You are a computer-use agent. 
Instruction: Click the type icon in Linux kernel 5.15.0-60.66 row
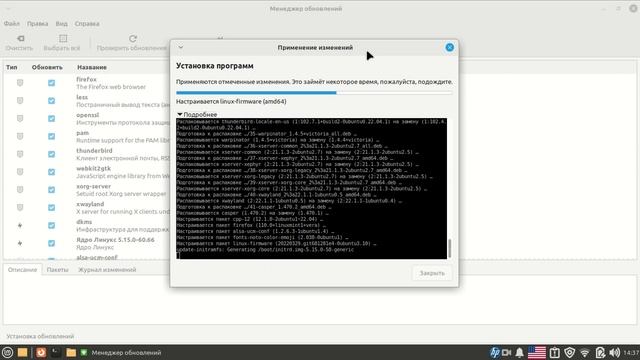20,243
